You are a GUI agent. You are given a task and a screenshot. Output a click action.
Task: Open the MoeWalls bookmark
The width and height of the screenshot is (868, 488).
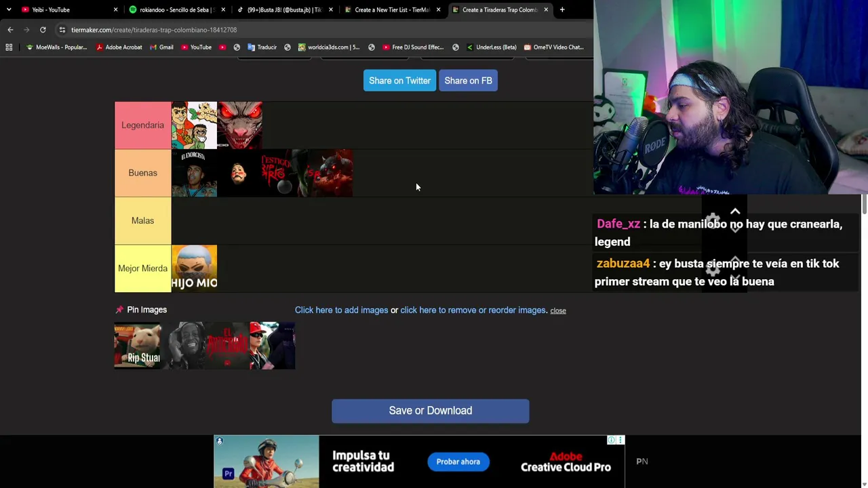pos(56,47)
